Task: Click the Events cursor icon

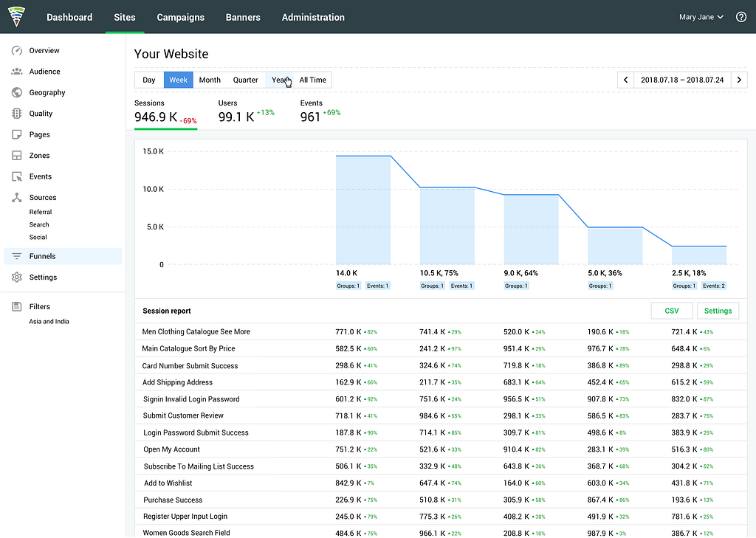Action: click(x=16, y=177)
